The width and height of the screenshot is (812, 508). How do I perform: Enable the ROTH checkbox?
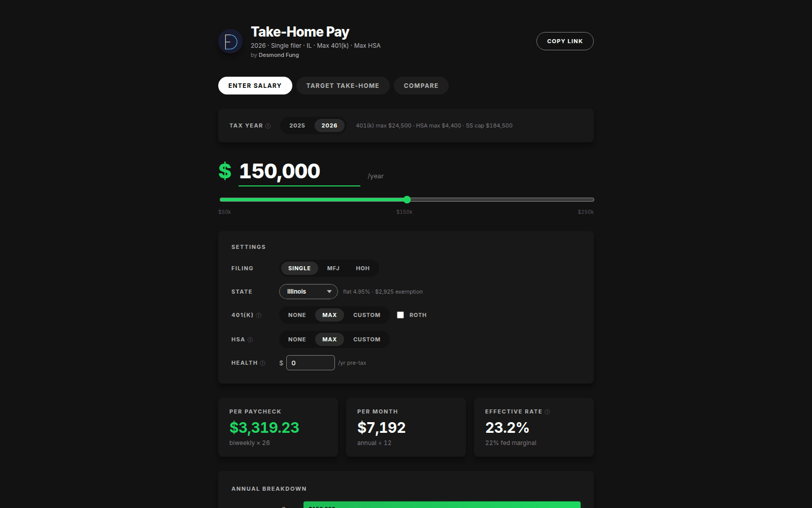pyautogui.click(x=400, y=315)
